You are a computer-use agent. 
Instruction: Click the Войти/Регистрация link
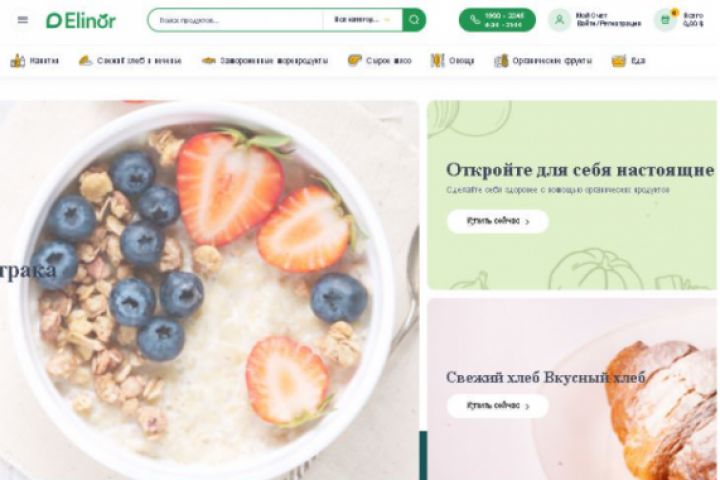(608, 24)
